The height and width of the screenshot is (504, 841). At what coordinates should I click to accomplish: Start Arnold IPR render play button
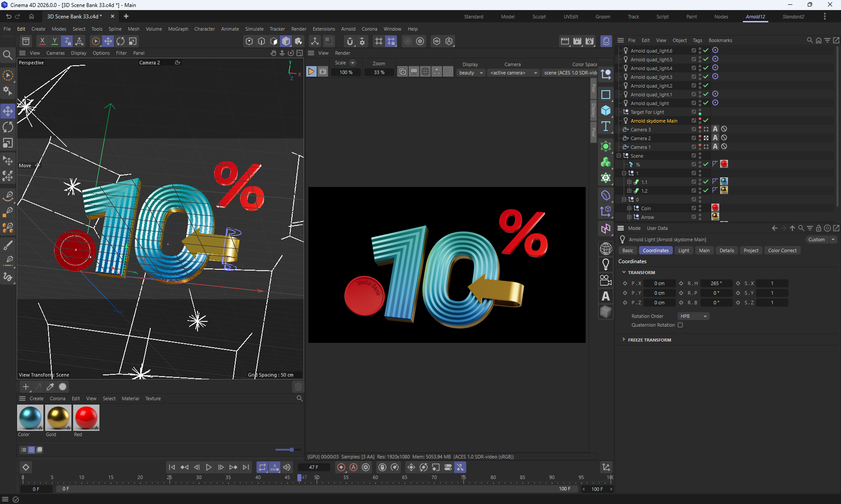[x=311, y=72]
